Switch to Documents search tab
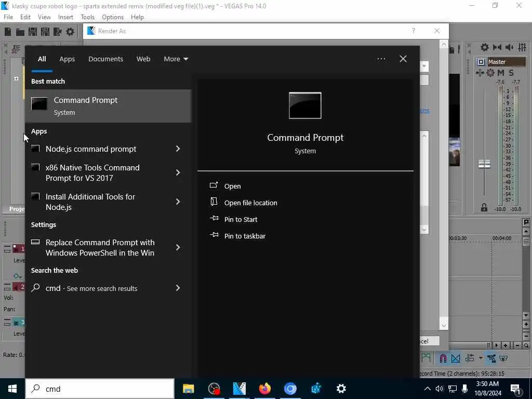Viewport: 532px width, 399px height. tap(105, 59)
